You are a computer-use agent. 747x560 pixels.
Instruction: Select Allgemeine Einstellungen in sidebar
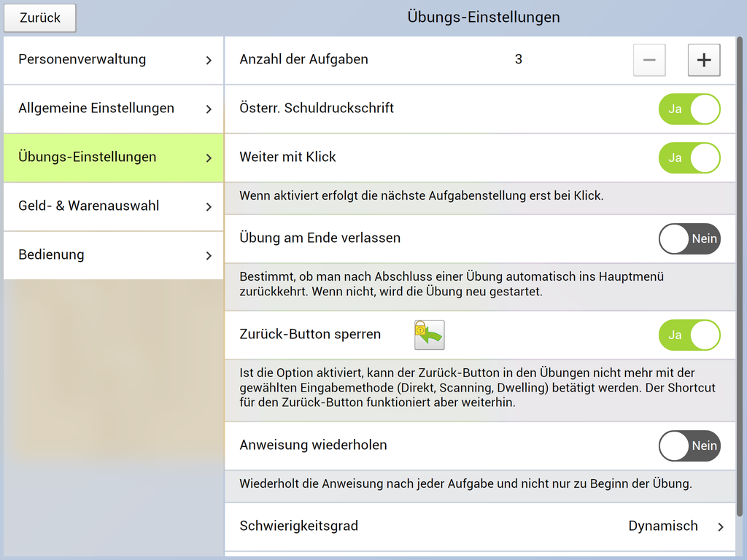113,109
